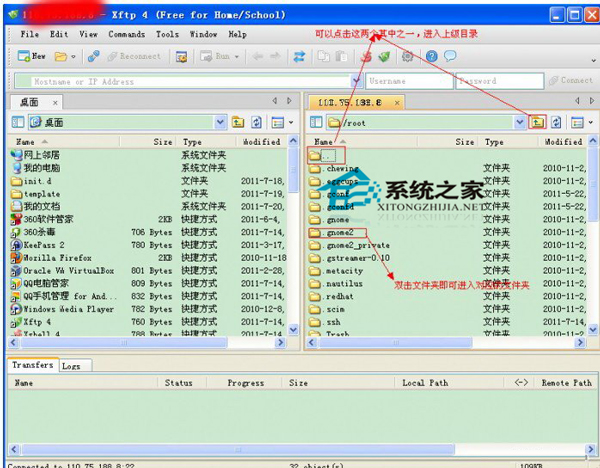This screenshot has height=468, width=600.
Task: Click the Connect button
Action: 571,80
